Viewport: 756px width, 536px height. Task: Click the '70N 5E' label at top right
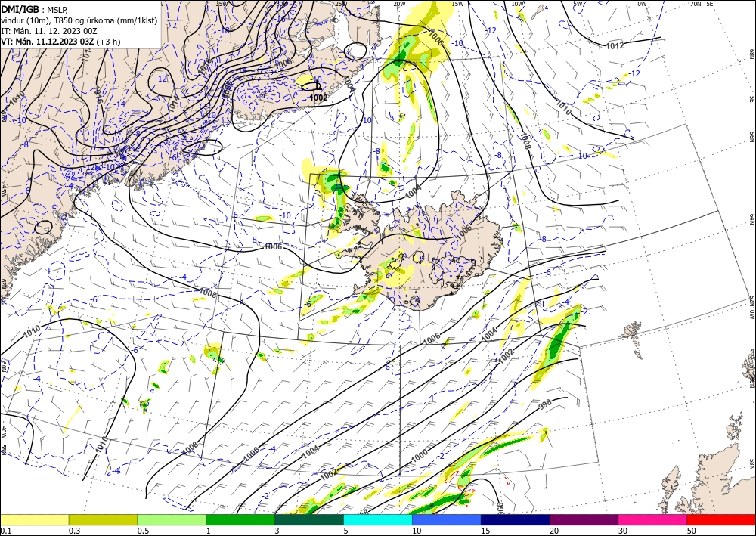tap(702, 4)
